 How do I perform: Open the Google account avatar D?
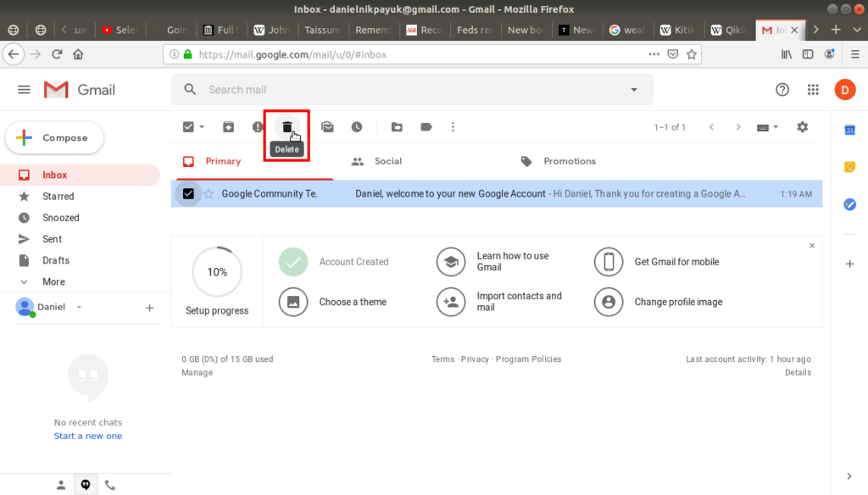[845, 90]
